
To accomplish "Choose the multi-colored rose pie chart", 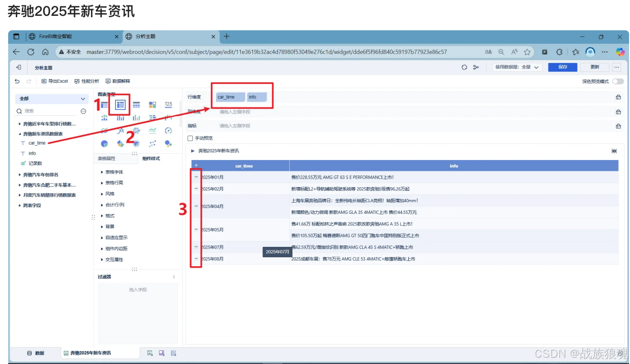I will coord(120,144).
